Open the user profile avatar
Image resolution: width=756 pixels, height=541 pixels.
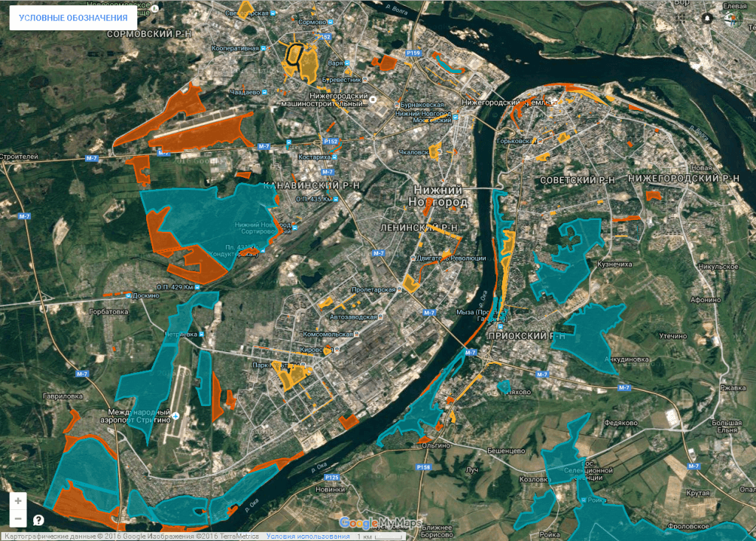732,18
